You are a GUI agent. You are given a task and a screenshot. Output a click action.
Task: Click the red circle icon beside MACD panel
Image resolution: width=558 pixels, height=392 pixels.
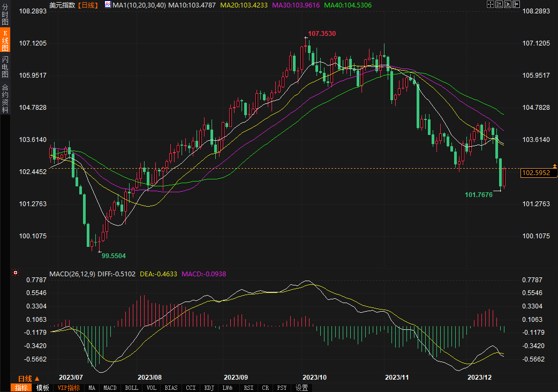point(16,273)
